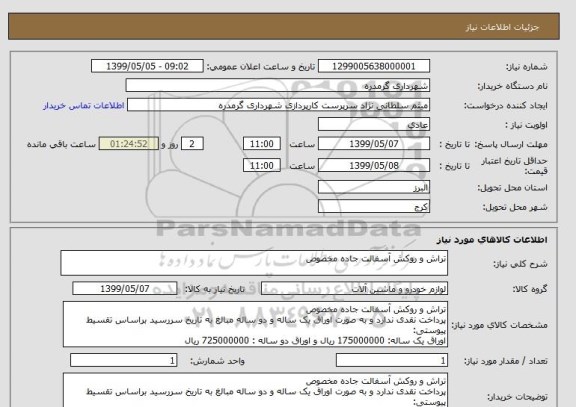Click the label حداقل تاریخ اعتبار قیمت
Screen dimensions: 576x407
[514, 166]
